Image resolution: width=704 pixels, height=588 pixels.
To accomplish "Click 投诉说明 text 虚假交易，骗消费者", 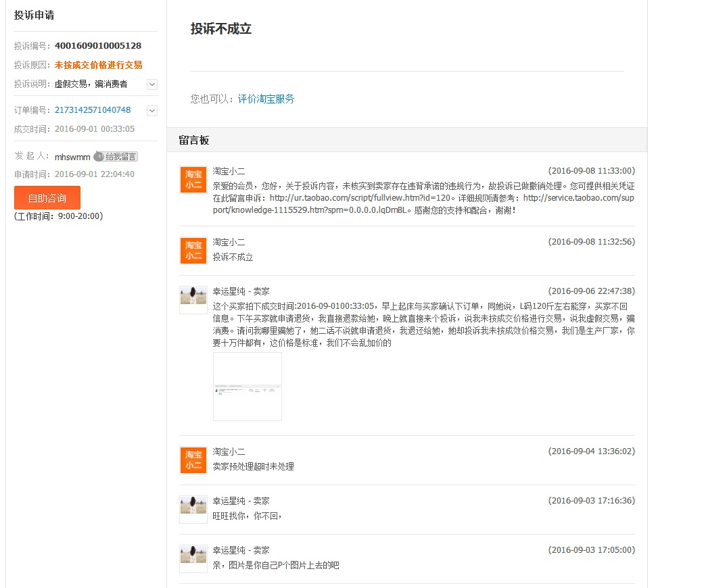I will click(91, 84).
